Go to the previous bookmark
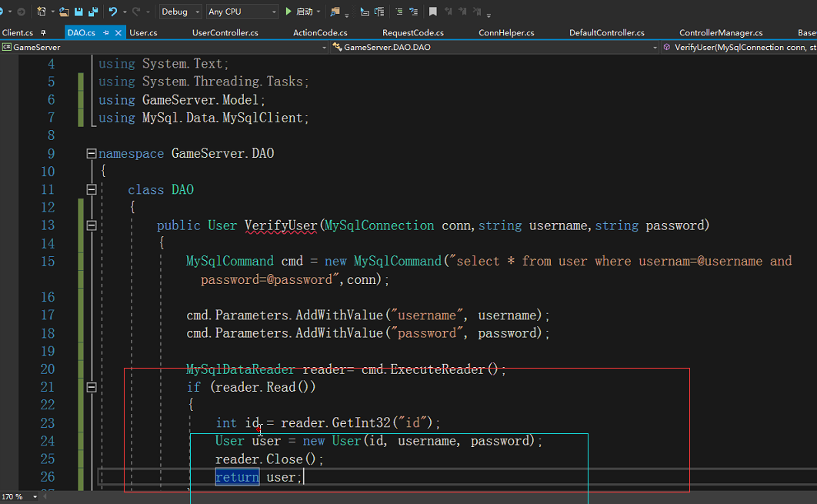Screen dimensions: 817x504 click(x=448, y=12)
